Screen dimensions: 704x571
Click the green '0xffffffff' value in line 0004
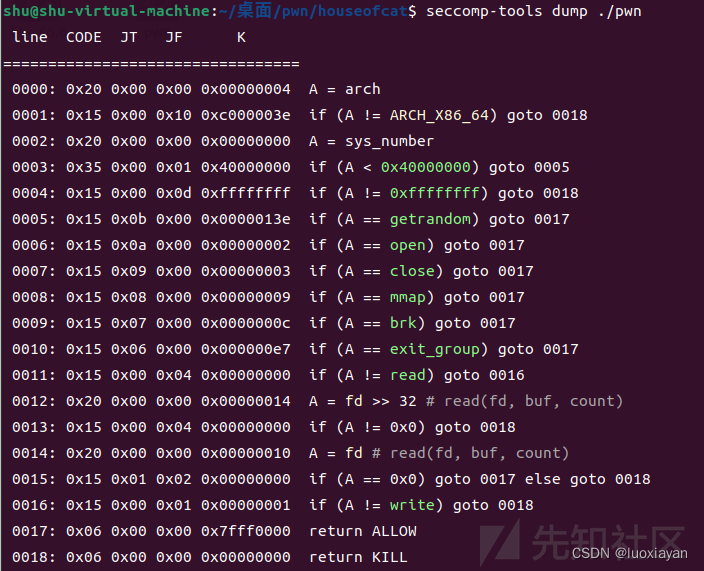click(x=434, y=193)
